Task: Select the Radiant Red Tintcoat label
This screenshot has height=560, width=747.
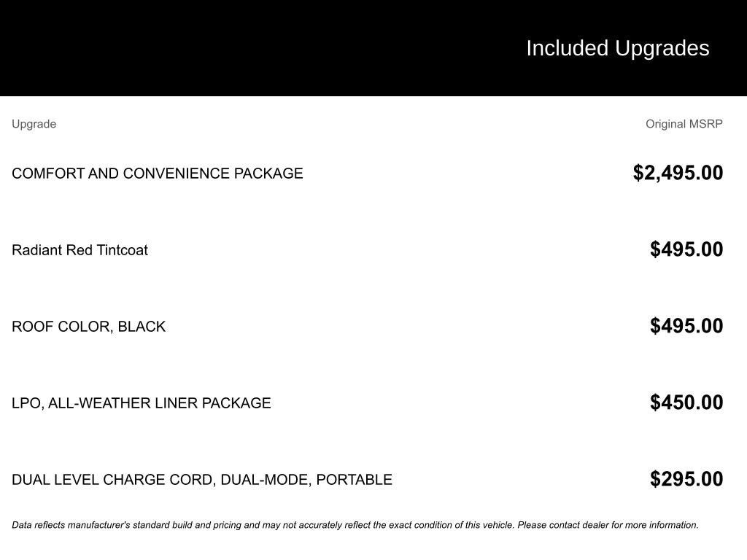Action: click(80, 250)
